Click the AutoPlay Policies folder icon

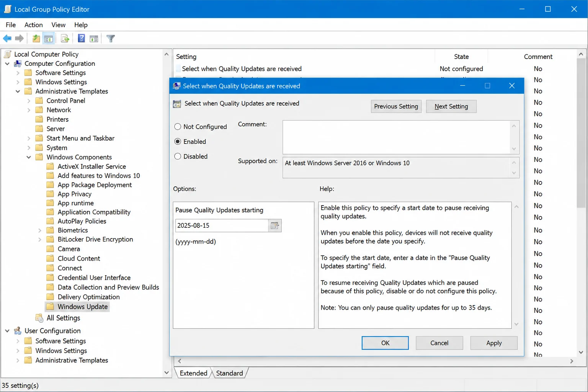(50, 221)
